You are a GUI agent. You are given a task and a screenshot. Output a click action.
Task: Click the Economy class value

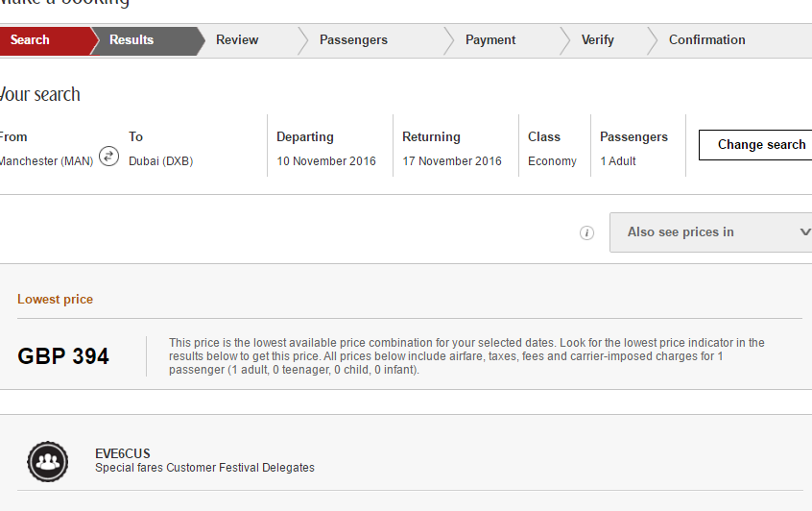point(552,161)
